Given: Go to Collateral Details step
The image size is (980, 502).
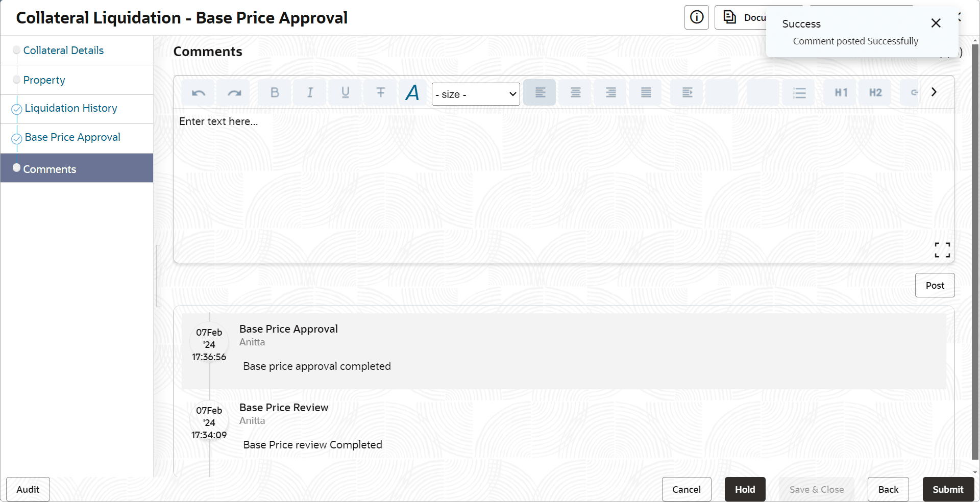Looking at the screenshot, I should [x=63, y=51].
